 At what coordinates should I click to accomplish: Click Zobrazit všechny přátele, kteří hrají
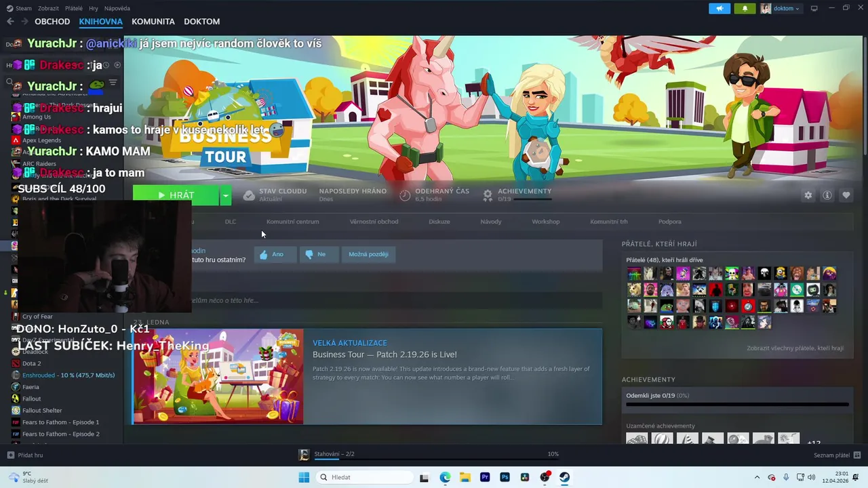(x=795, y=348)
